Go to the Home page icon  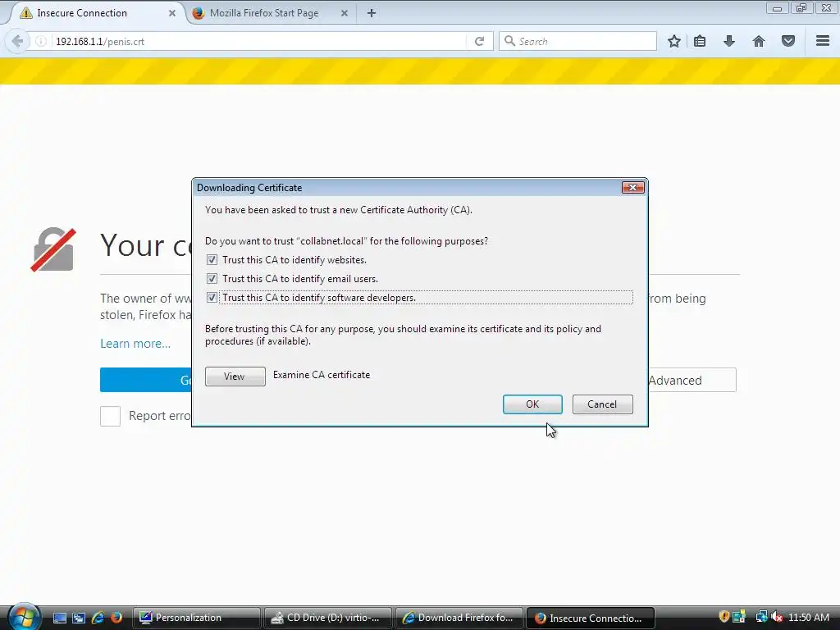pos(759,41)
